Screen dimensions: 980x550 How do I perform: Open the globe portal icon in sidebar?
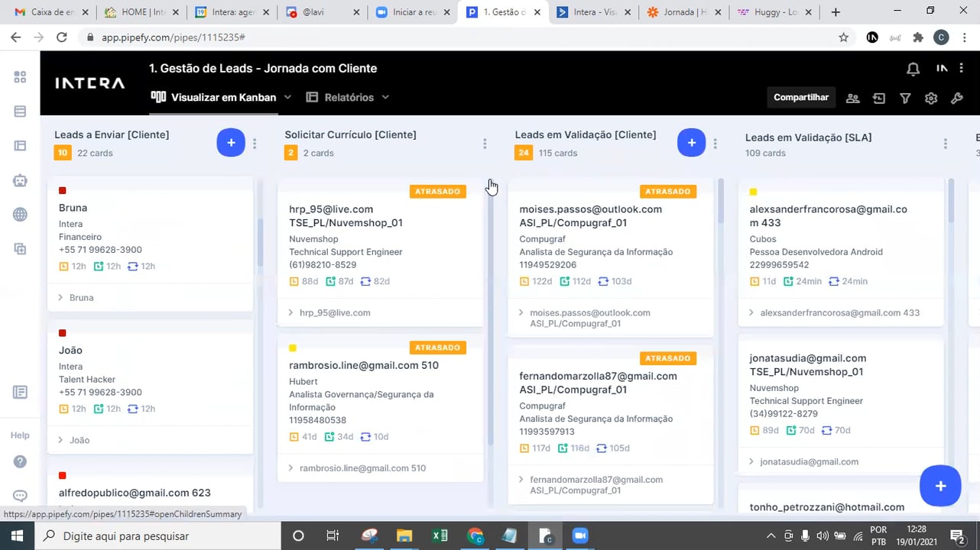[x=20, y=215]
